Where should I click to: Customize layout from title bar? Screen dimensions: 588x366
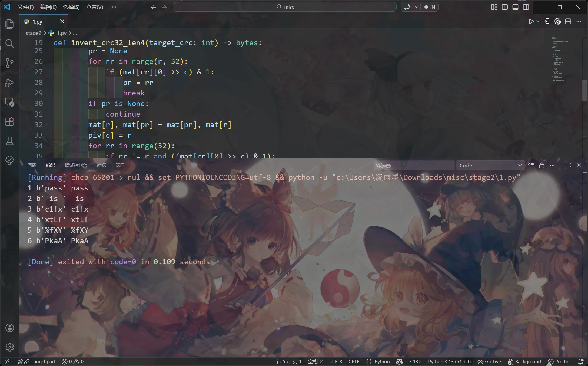coord(494,7)
